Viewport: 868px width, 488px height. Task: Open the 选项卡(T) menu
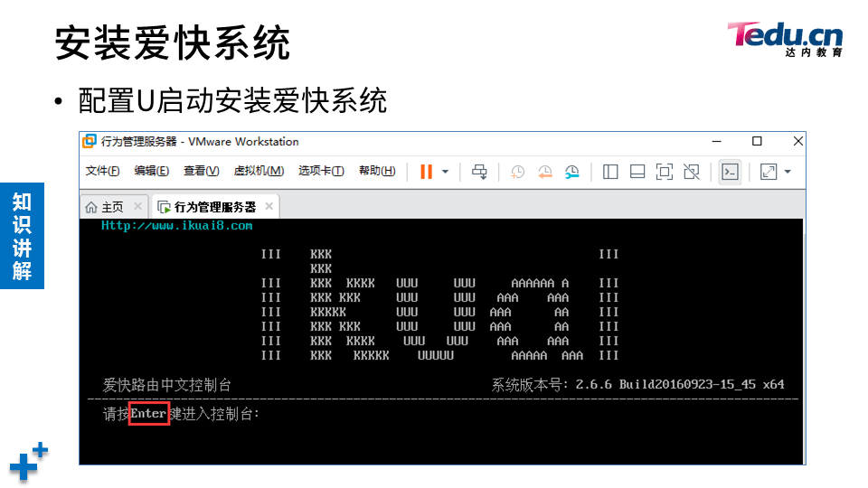tap(321, 171)
